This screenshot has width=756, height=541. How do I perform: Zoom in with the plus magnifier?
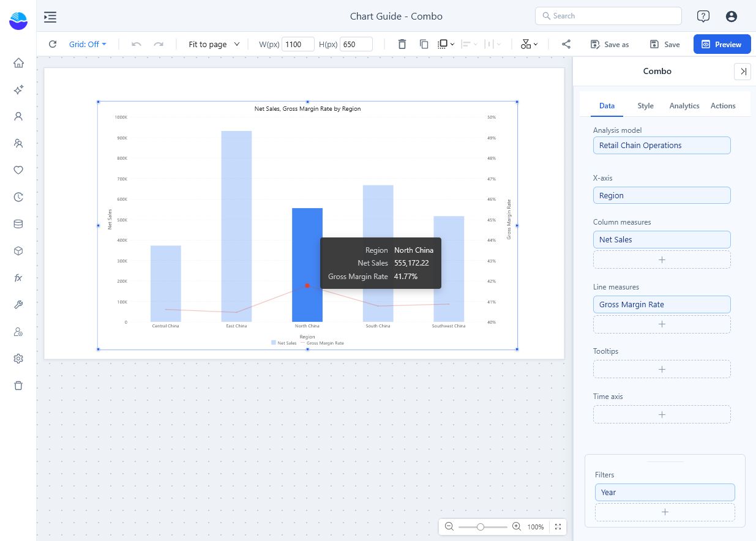click(x=516, y=527)
